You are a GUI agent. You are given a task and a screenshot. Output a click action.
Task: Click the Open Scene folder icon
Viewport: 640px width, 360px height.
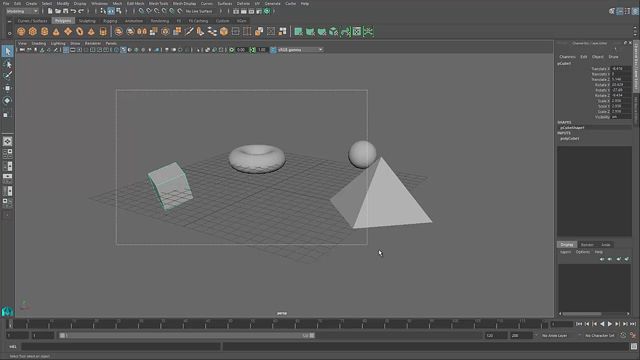pos(58,11)
